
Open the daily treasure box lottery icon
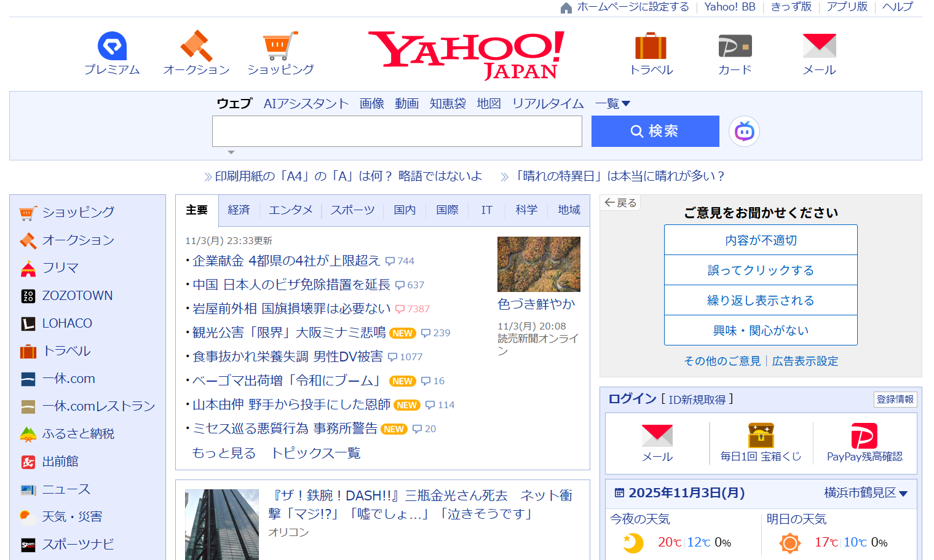point(761,436)
